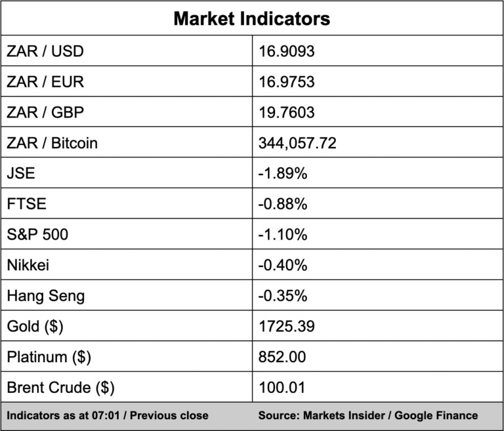504x431 pixels.
Task: Click the 344,057.72 Bitcoin value
Action: pos(298,143)
